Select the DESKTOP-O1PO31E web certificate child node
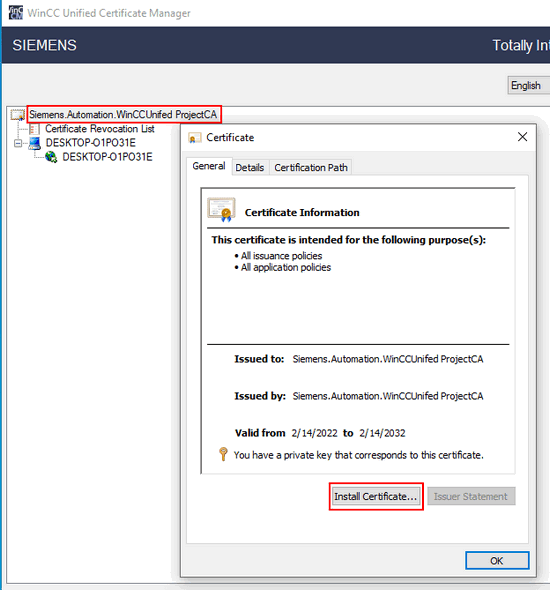 click(x=107, y=157)
